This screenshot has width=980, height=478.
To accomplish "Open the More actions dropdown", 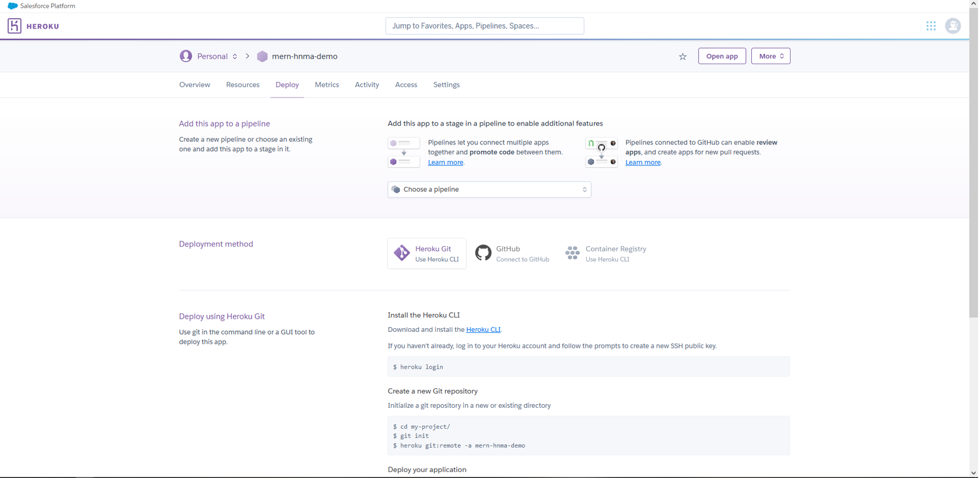I will pyautogui.click(x=770, y=56).
